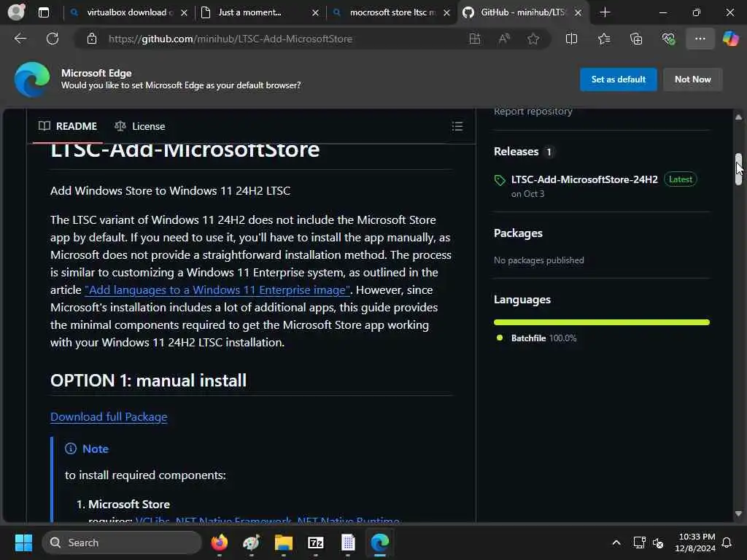Click the Latest release badge
The width and height of the screenshot is (747, 560).
pos(680,179)
